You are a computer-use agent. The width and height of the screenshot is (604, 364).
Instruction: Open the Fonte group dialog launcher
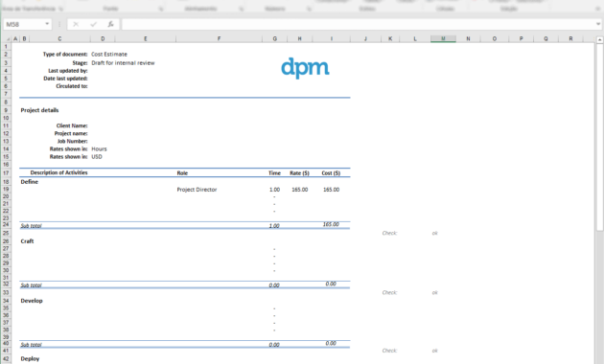point(161,9)
